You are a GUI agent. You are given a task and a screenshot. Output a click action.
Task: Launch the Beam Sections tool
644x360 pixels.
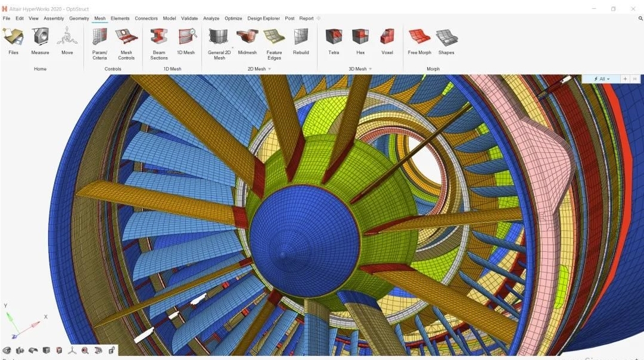[x=159, y=44]
